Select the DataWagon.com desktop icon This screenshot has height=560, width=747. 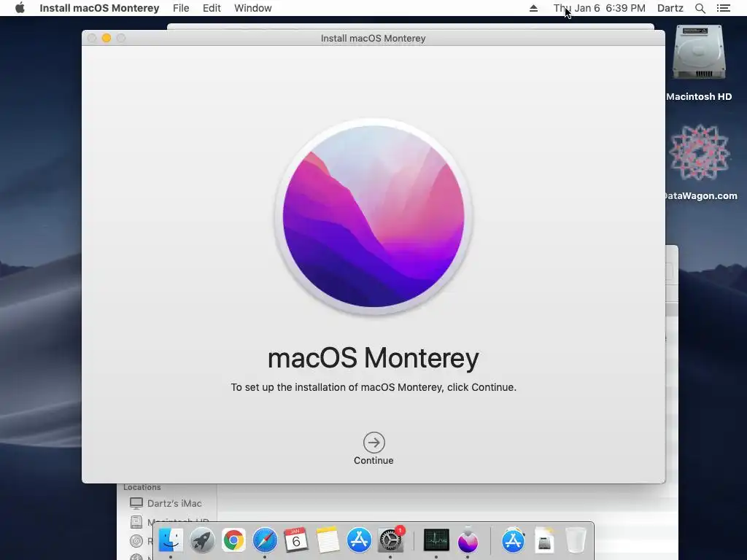coord(700,152)
